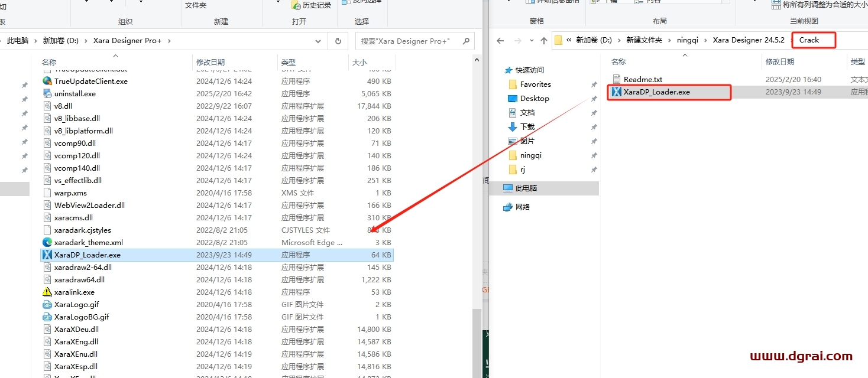Select WebView2Loader.dll file name
The height and width of the screenshot is (378, 868).
89,205
